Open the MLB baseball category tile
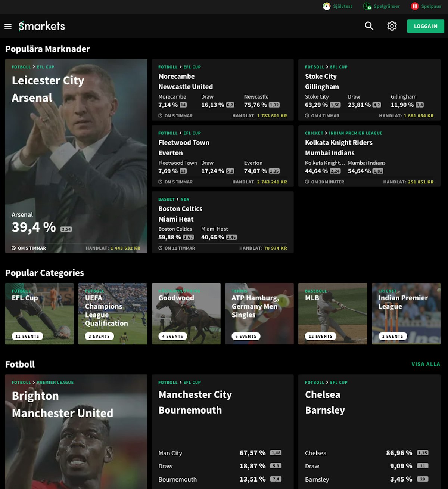The width and height of the screenshot is (448, 489). [x=333, y=313]
